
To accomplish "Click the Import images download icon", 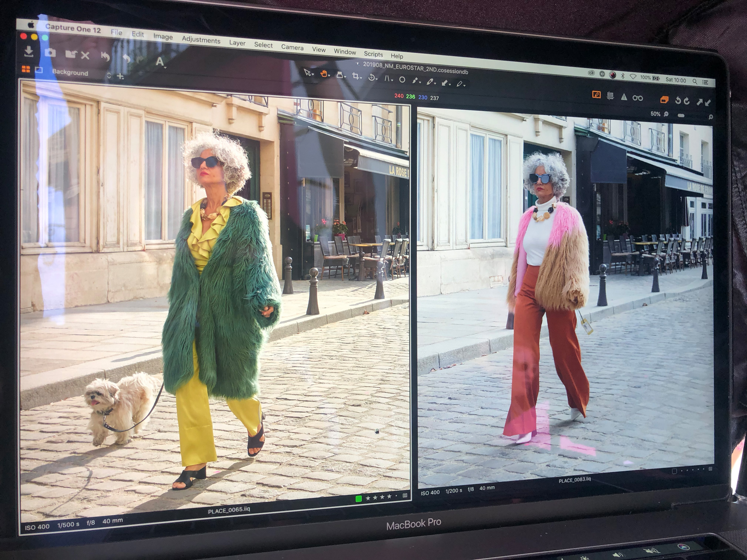I will click(29, 52).
